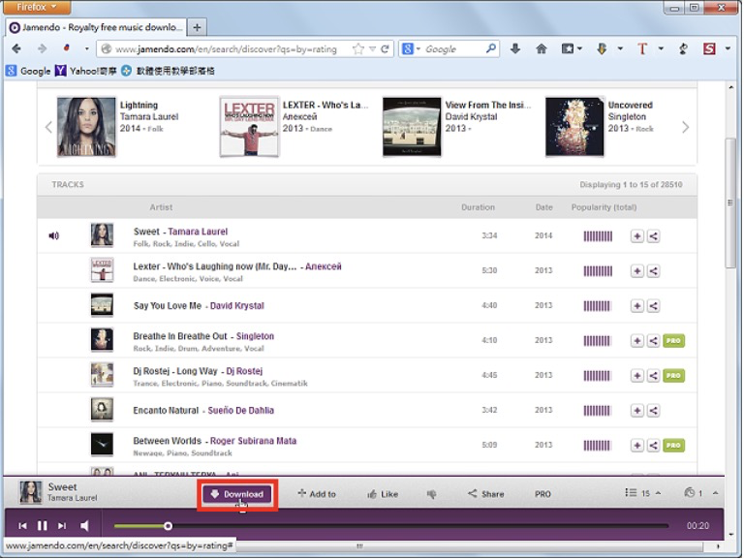Open artist Tamara Laurel in the Sweet row

(x=198, y=232)
